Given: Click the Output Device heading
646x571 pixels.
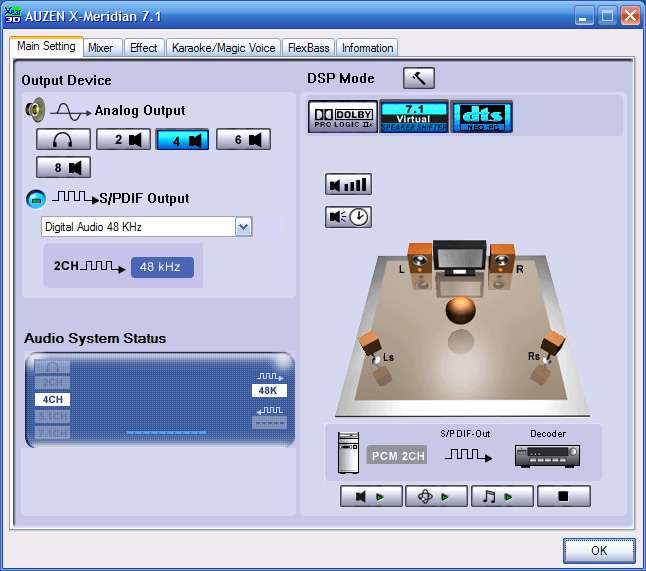Looking at the screenshot, I should 66,80.
